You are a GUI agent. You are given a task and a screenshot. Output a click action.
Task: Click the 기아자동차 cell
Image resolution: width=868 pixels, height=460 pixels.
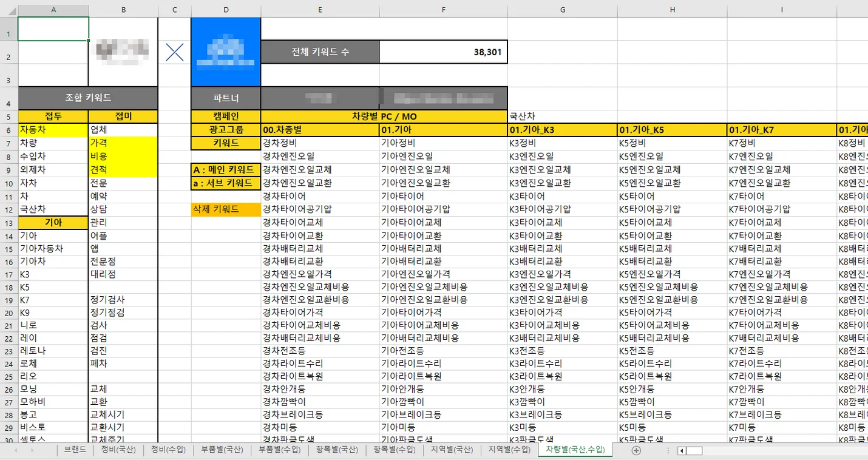(53, 249)
